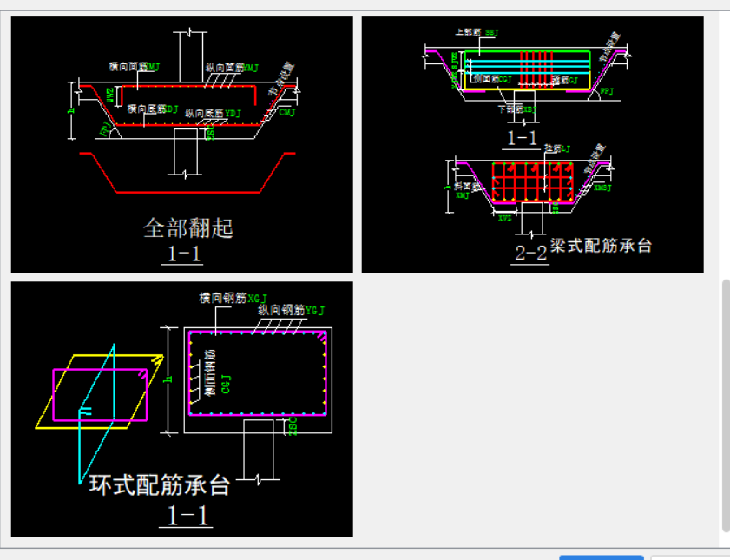Select the 环式配筋承台 1-1 diagram thumbnail

click(182, 409)
